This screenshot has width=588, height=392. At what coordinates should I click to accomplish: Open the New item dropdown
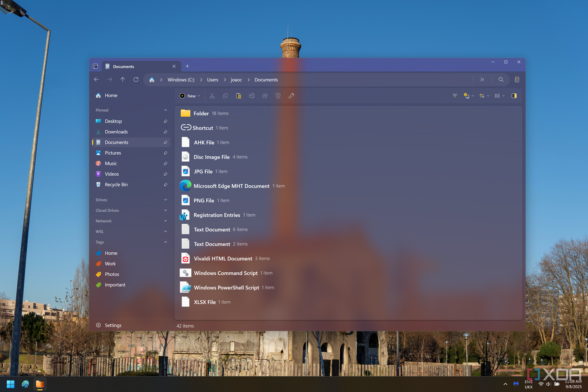(x=190, y=96)
